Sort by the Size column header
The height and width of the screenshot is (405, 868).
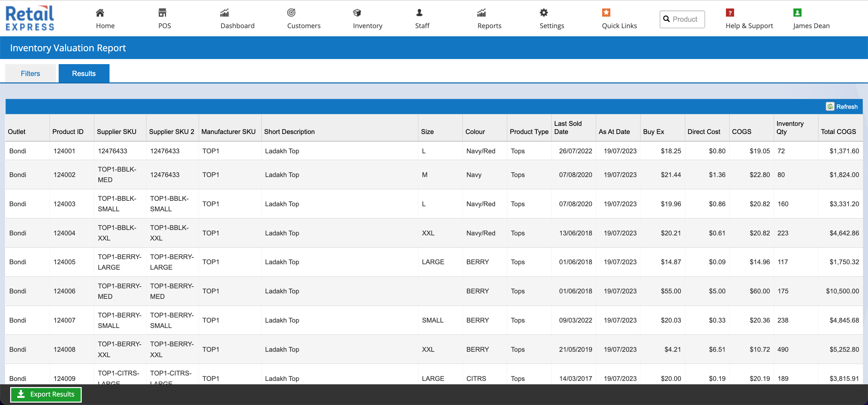[427, 132]
